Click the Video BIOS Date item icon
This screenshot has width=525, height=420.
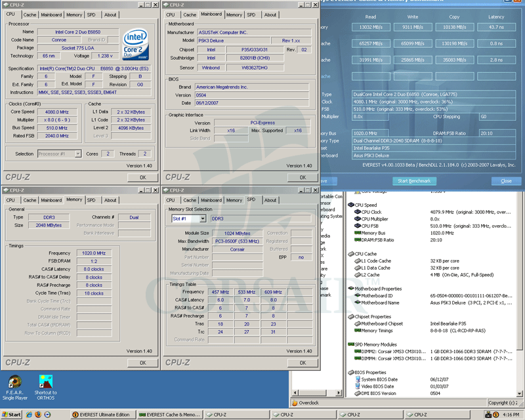(x=357, y=386)
